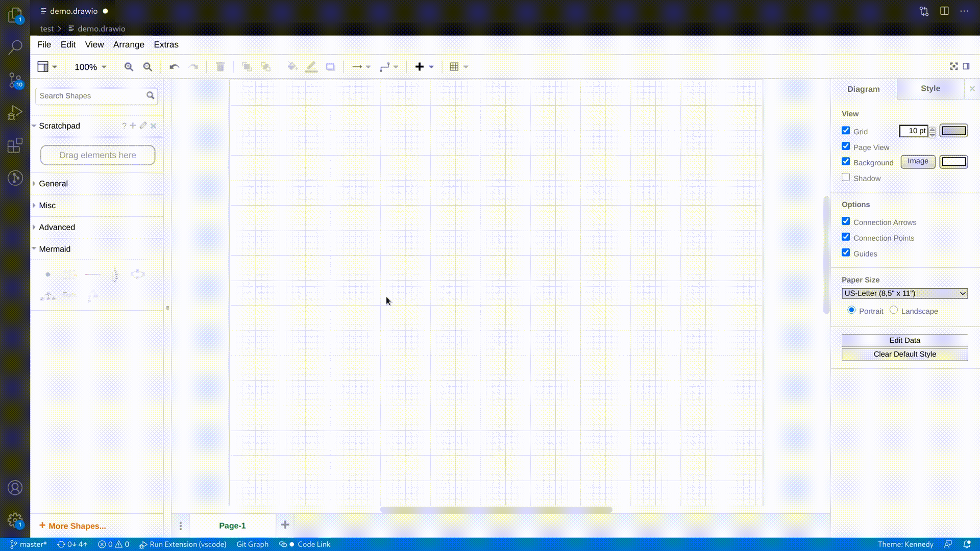
Task: Click the Scratchpad edit pencil icon
Action: [143, 126]
